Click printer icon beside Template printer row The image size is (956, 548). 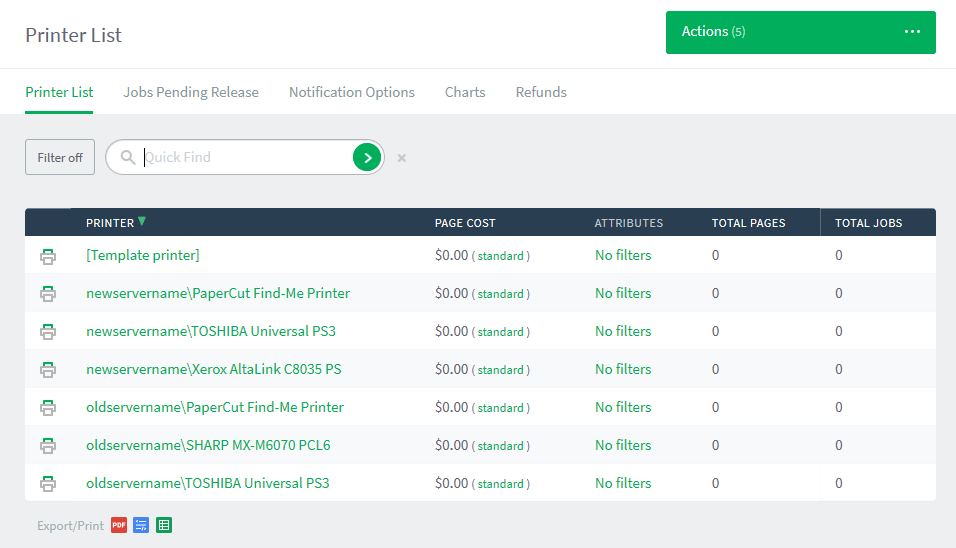tap(48, 256)
